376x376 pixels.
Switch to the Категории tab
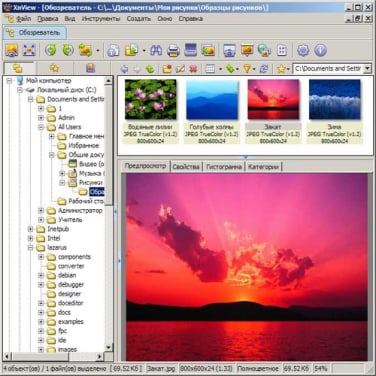tap(263, 167)
